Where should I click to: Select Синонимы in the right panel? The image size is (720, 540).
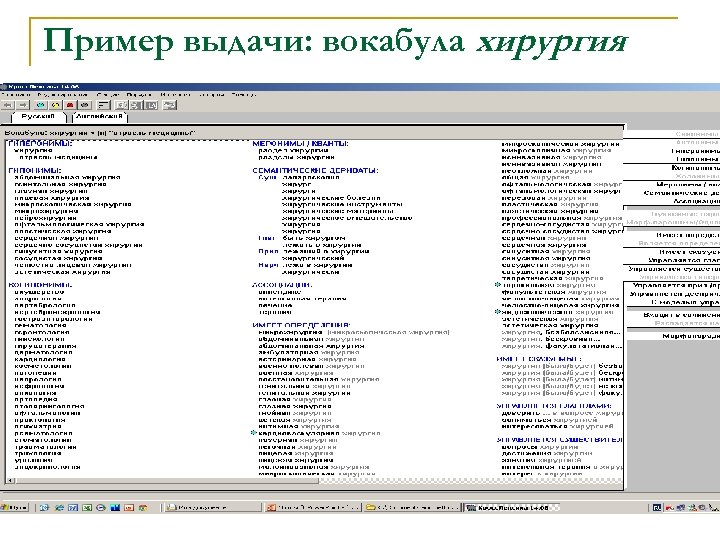point(697,134)
